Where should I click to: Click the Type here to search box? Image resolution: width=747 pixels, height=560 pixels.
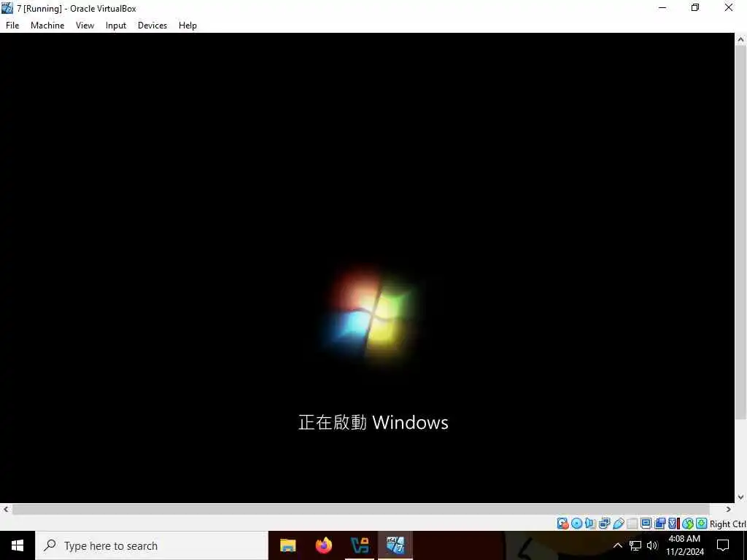tap(152, 545)
